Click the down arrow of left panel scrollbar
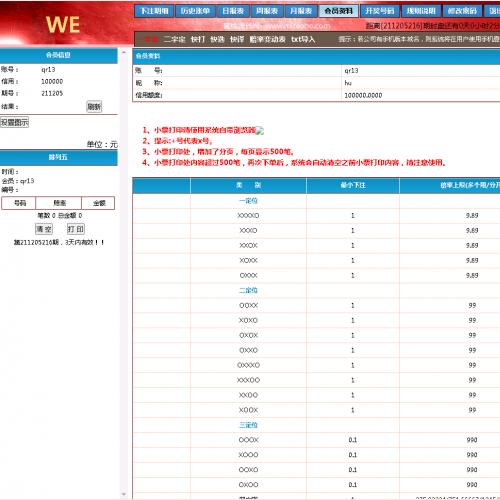Viewport: 500px width, 500px height. click(124, 494)
